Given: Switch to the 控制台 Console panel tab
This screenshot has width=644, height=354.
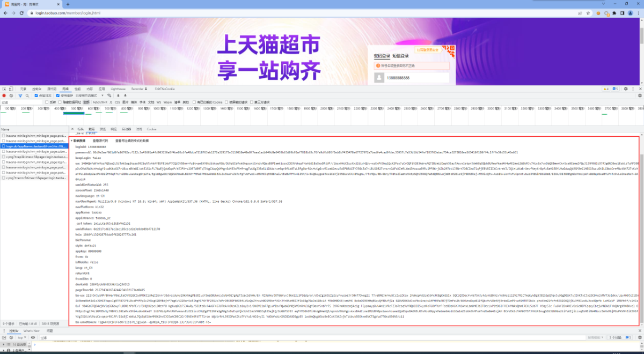Looking at the screenshot, I should (36, 89).
